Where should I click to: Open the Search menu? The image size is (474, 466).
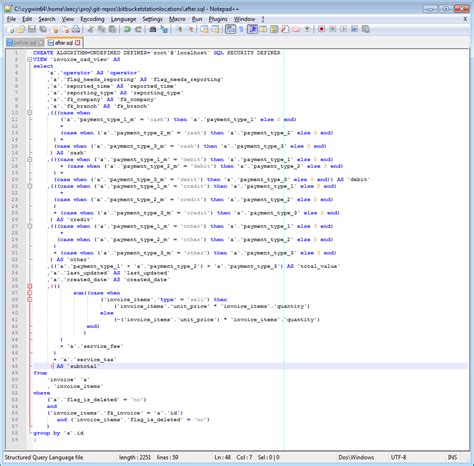coord(47,19)
